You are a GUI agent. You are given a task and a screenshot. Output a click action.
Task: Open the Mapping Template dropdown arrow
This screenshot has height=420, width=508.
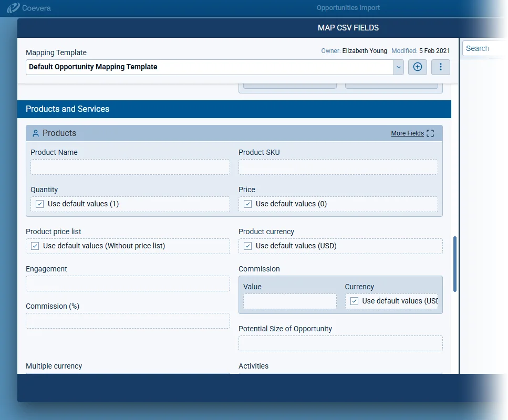pos(399,67)
